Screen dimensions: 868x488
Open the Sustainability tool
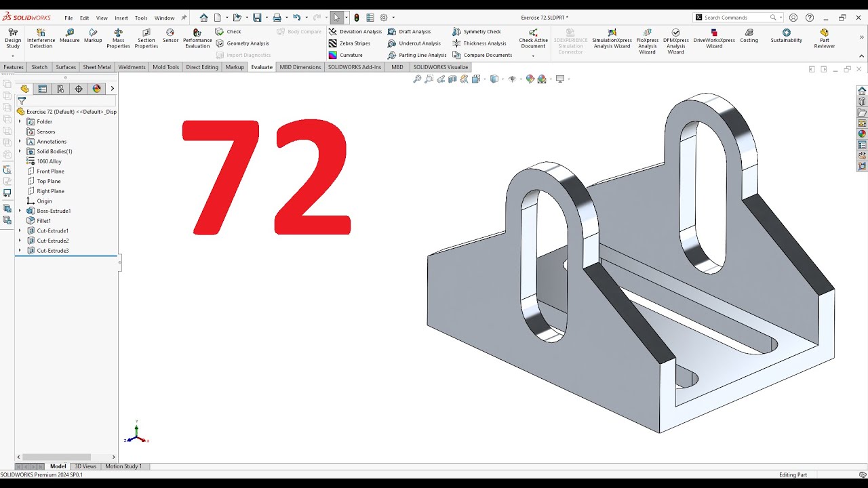click(x=786, y=36)
